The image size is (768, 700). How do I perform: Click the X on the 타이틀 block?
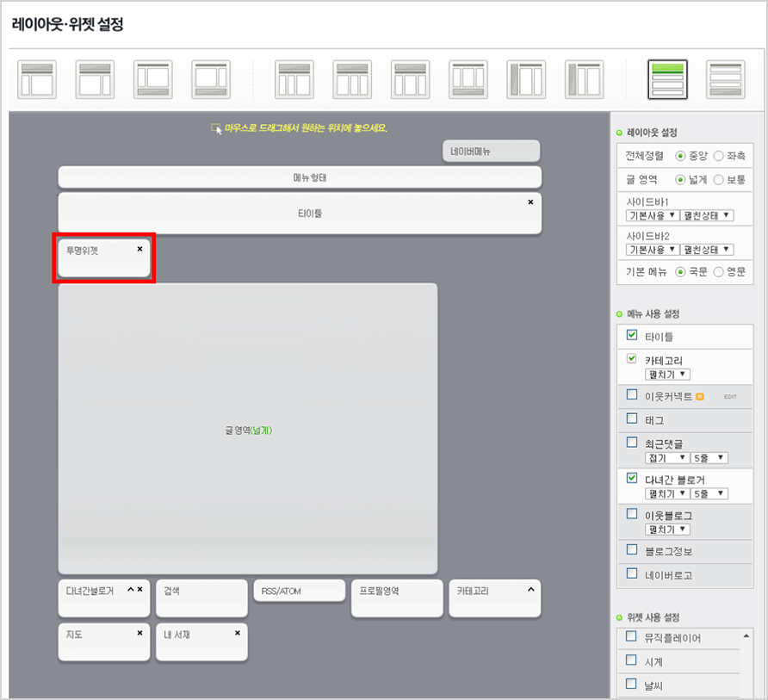pyautogui.click(x=530, y=201)
